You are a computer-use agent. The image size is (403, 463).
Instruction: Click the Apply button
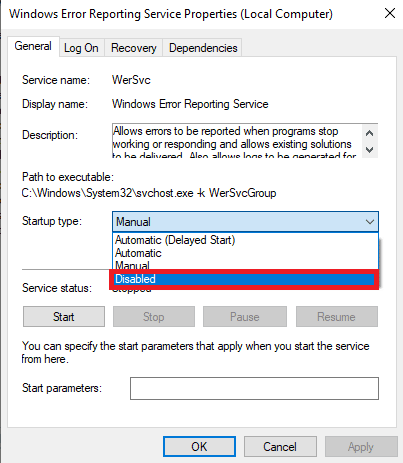tap(361, 447)
